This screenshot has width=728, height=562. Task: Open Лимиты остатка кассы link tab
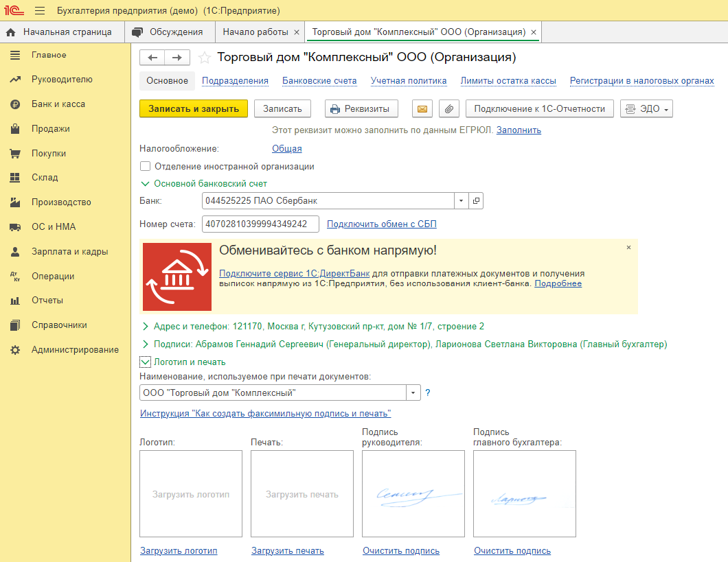click(508, 81)
